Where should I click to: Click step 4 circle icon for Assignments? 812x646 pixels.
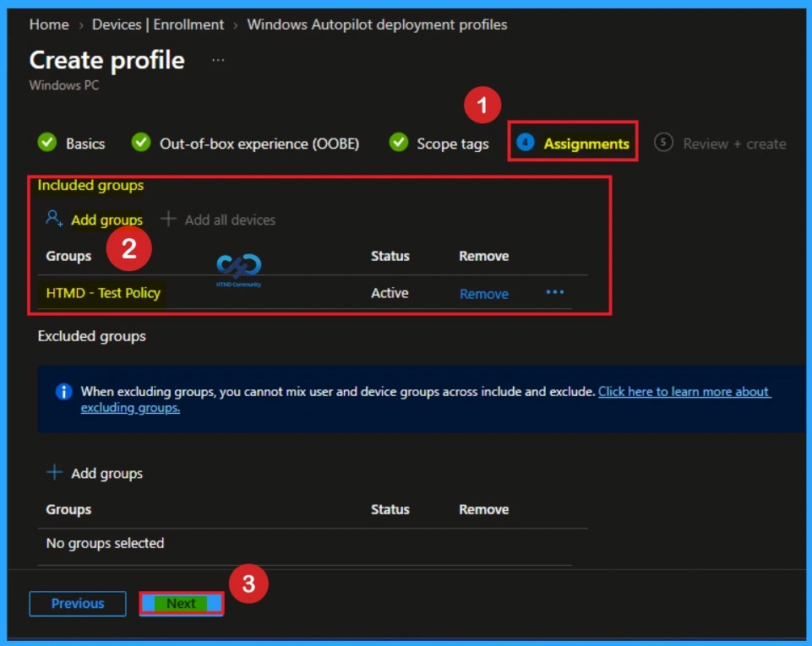tap(525, 142)
